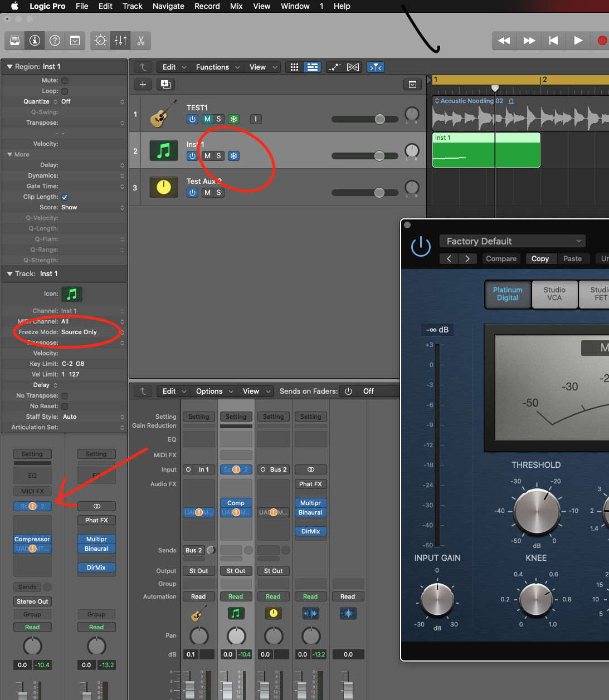
Task: Toggle the Loop checkbox in Region inspector
Action: (65, 91)
